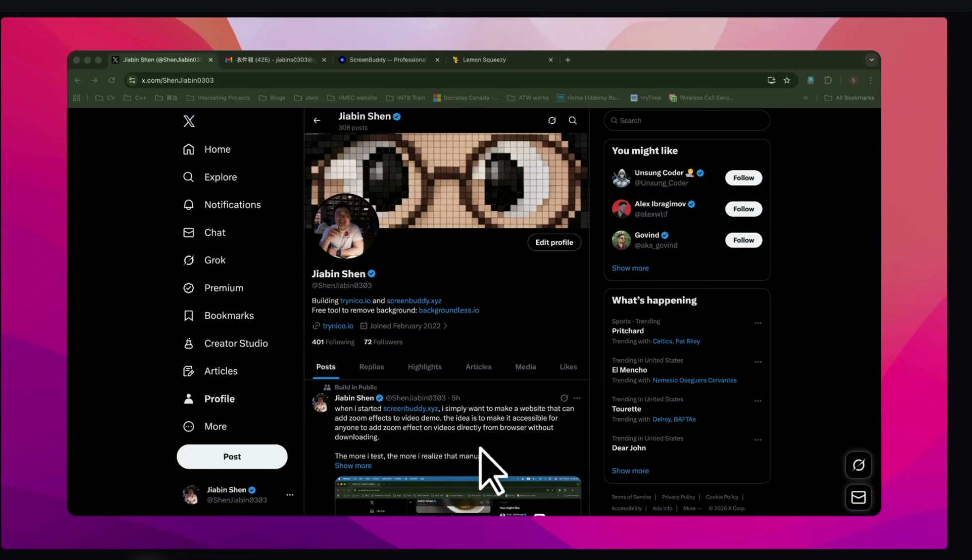Screen dimensions: 972x560
Task: Open the pixel glasses banner image
Action: pos(447,181)
